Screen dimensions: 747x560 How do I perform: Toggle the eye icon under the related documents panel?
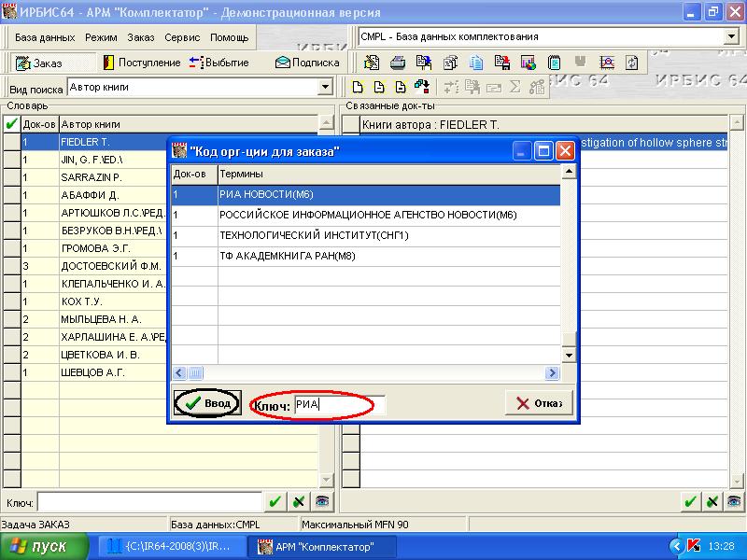pos(736,501)
